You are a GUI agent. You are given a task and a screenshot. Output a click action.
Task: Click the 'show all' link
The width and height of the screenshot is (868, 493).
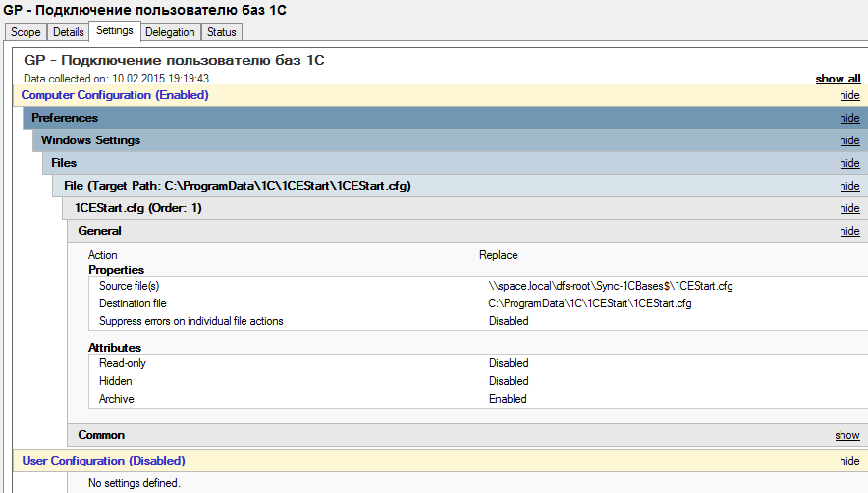tap(838, 79)
